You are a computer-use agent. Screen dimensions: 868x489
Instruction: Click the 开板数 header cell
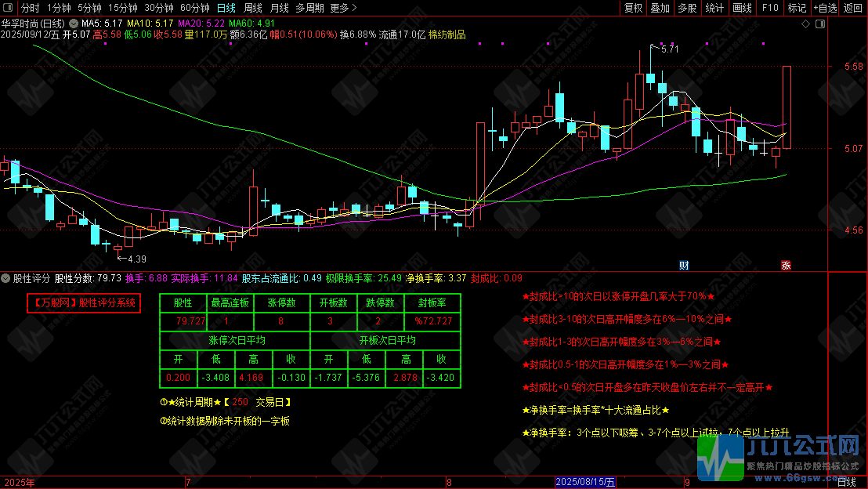(x=333, y=303)
